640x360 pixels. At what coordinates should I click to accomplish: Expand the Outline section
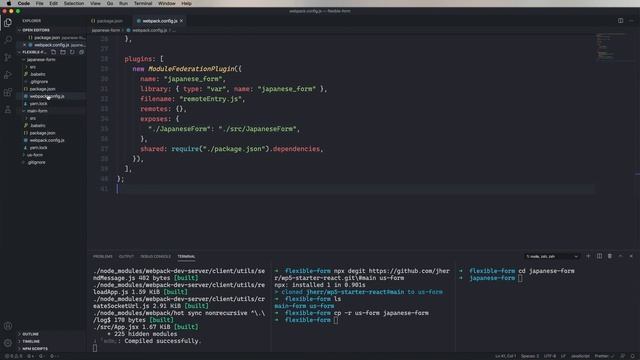tap(51, 334)
